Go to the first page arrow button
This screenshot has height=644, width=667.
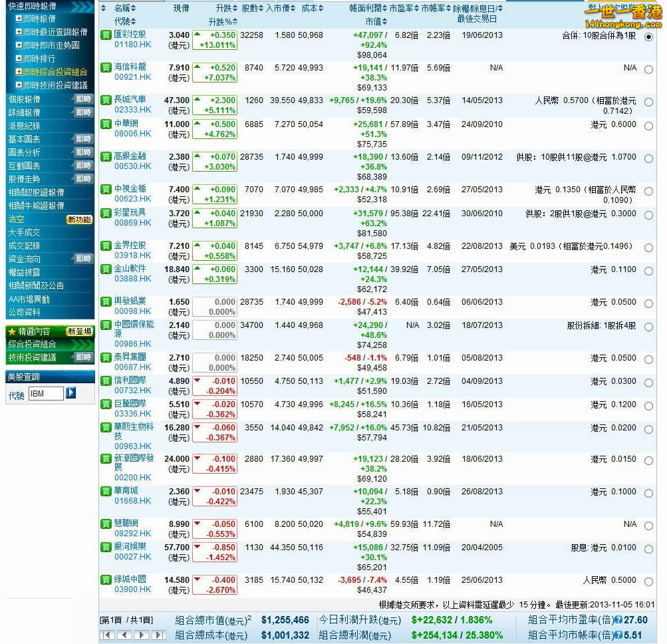pos(107,635)
